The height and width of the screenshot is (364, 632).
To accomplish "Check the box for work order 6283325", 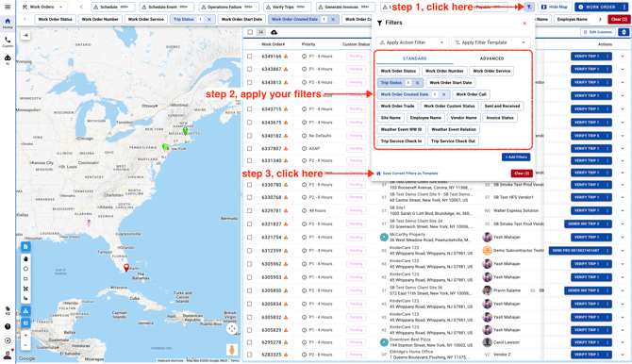I will pyautogui.click(x=250, y=355).
